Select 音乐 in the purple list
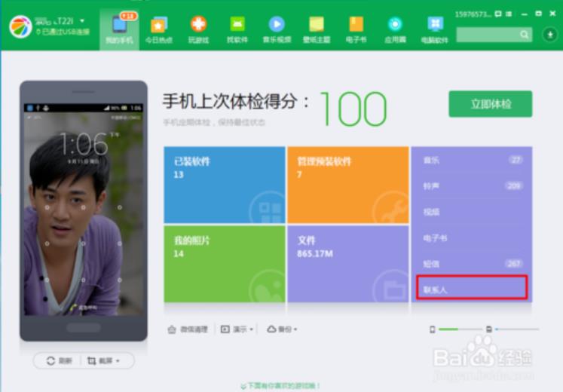Image resolution: width=563 pixels, height=392 pixels. (472, 160)
